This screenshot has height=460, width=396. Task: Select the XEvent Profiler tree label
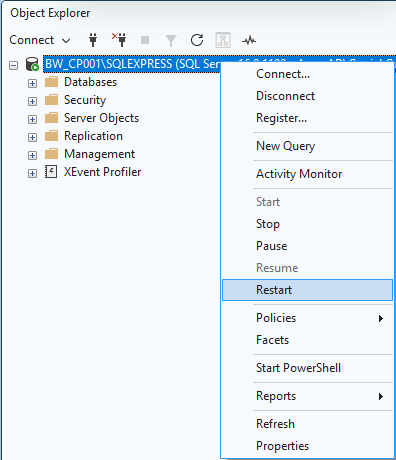click(102, 172)
